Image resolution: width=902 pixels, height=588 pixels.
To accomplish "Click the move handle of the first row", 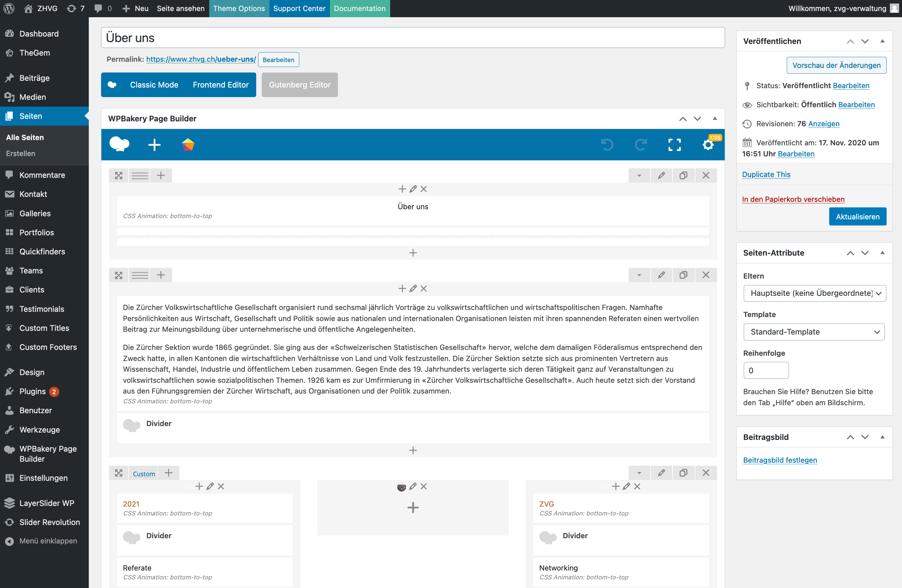I will point(119,175).
